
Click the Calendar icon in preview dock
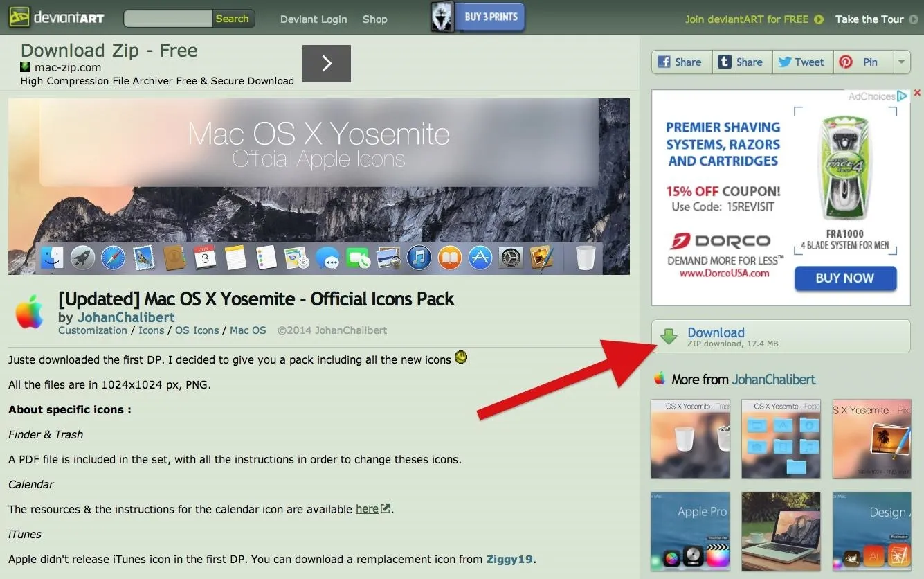pyautogui.click(x=205, y=258)
